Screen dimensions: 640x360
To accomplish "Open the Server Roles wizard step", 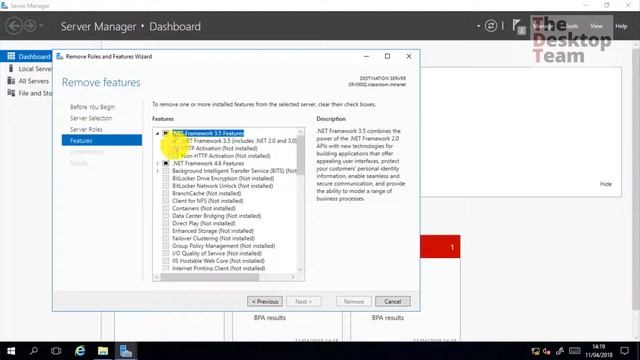I will click(86, 129).
